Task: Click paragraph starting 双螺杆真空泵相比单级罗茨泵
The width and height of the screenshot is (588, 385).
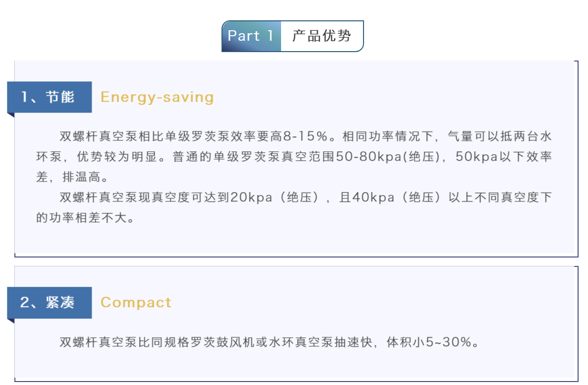Action: (294, 156)
